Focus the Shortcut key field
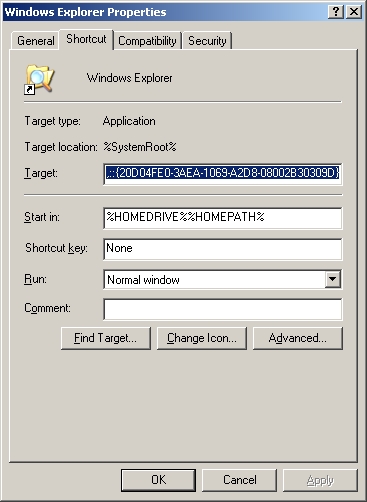 click(223, 249)
